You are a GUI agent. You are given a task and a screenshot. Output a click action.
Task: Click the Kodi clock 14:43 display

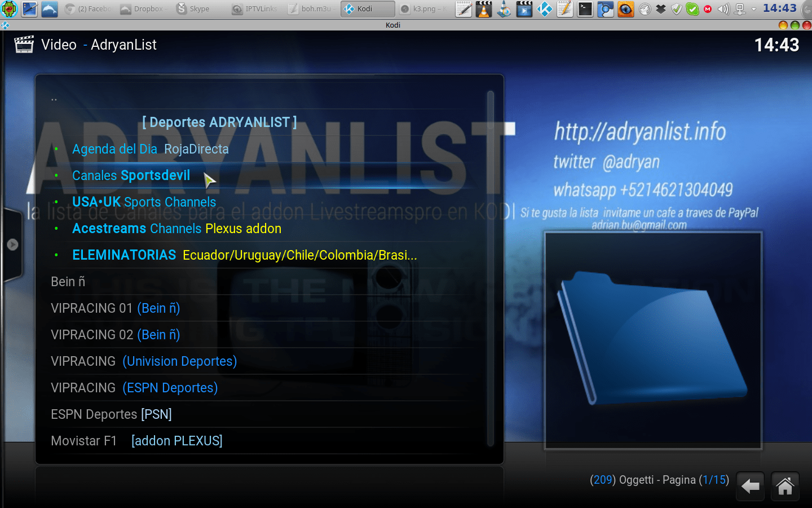776,45
